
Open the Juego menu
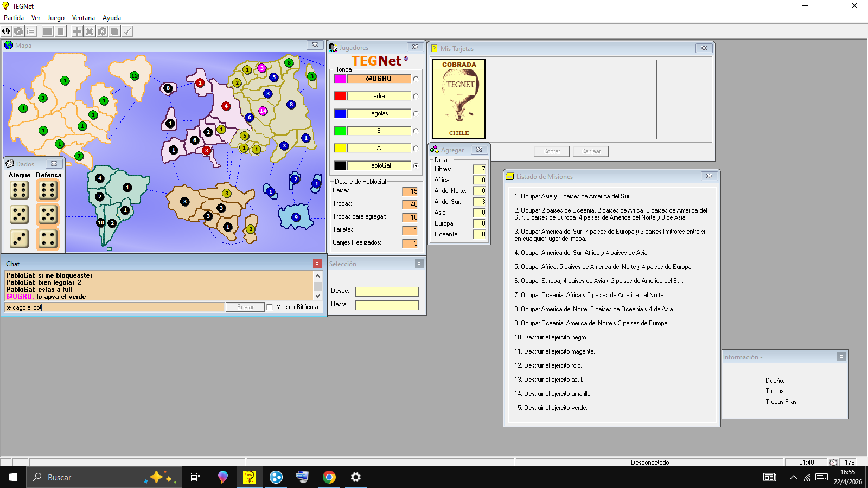coord(56,18)
